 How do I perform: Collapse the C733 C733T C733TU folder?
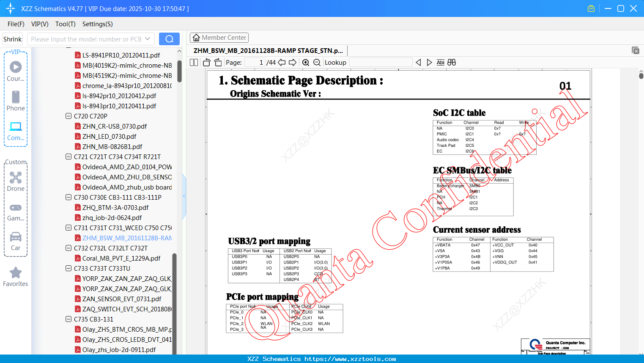pyautogui.click(x=69, y=268)
